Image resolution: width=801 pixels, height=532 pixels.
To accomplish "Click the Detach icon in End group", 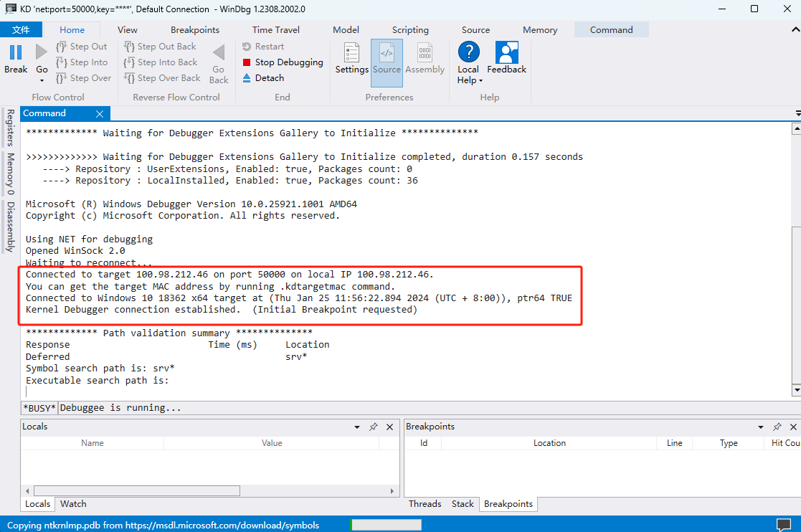I will 247,78.
